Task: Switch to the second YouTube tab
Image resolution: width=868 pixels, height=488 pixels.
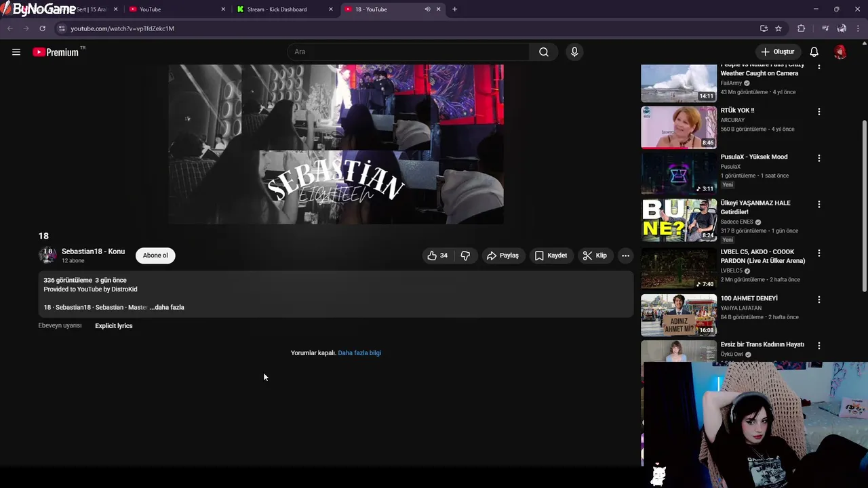Action: click(178, 9)
